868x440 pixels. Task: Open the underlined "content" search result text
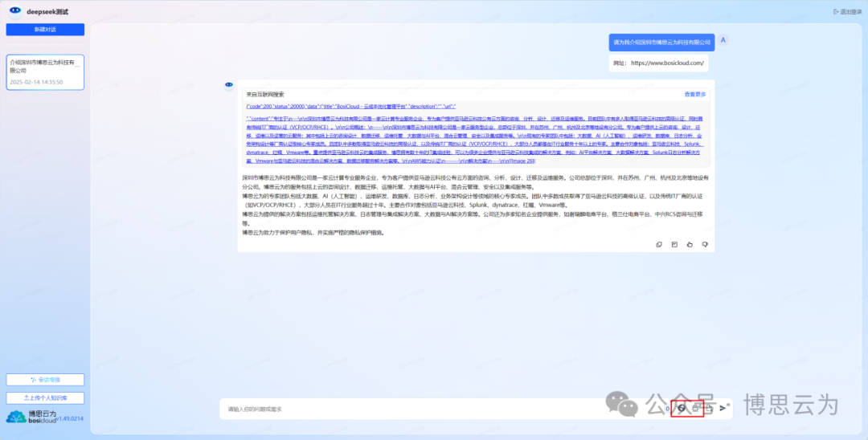(475, 139)
